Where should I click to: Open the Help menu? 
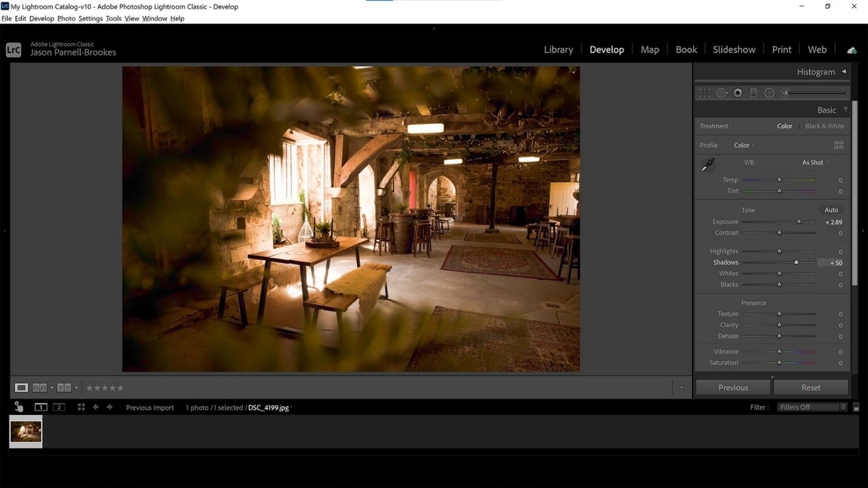[177, 19]
